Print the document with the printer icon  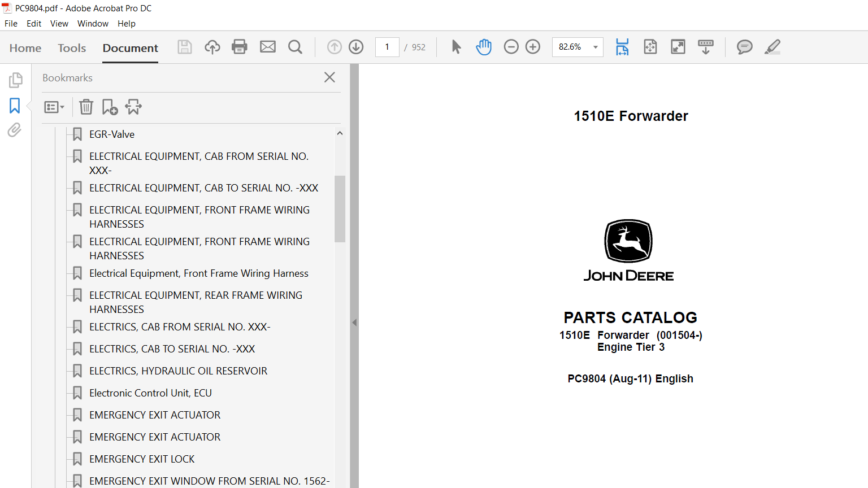tap(240, 47)
